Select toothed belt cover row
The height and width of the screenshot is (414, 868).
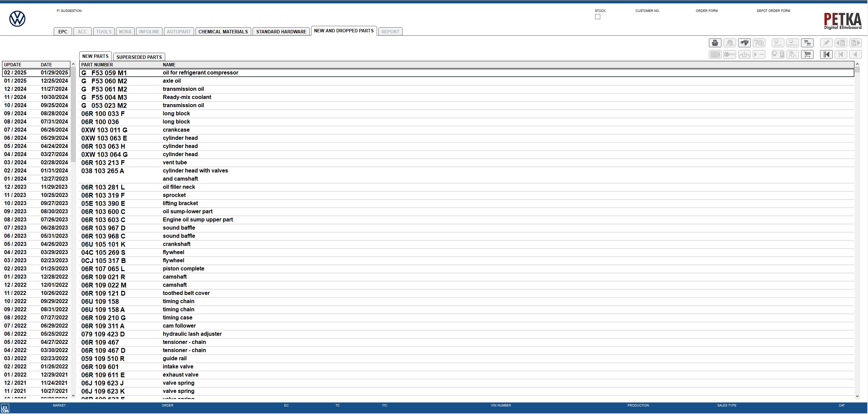[x=467, y=293]
